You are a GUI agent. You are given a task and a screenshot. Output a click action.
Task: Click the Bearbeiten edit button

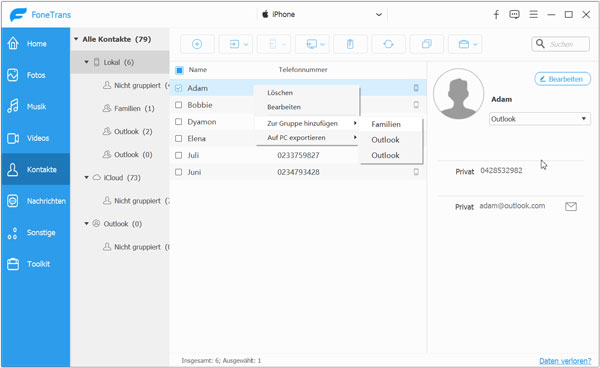click(562, 79)
